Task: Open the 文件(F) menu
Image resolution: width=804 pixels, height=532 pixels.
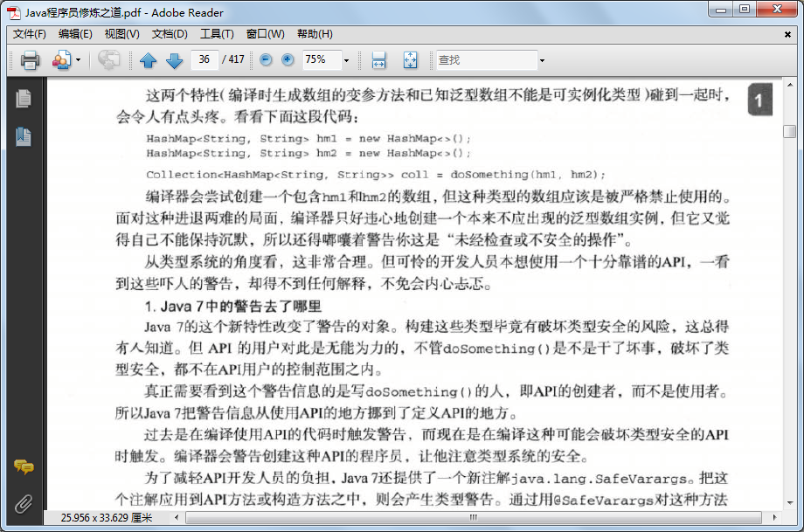Action: pos(29,34)
